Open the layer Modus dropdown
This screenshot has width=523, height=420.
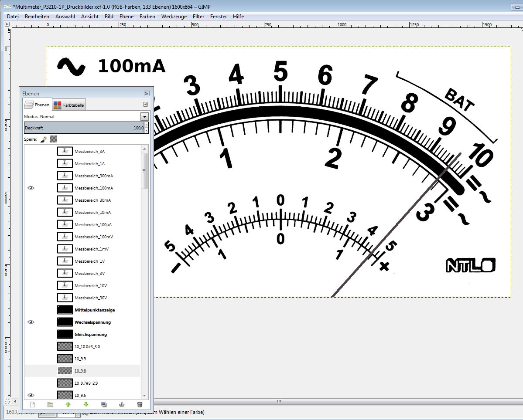[144, 117]
